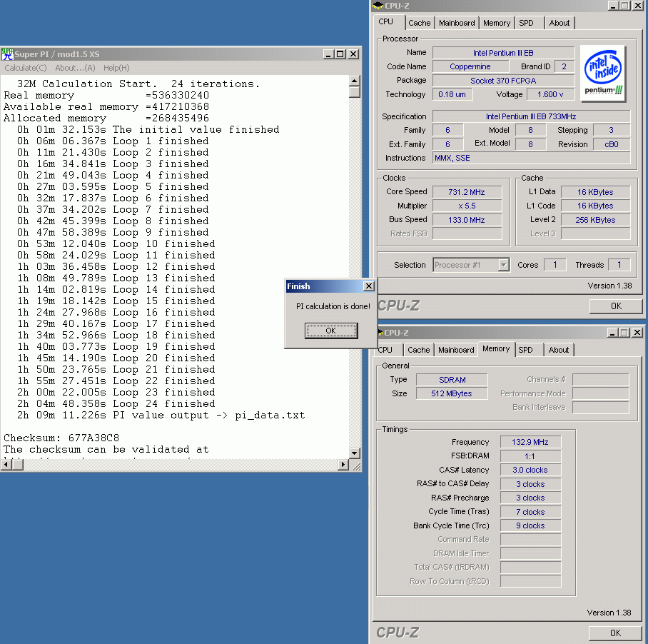The height and width of the screenshot is (644, 648).
Task: Minimize the bottom CPU-Z window
Action: tap(612, 332)
